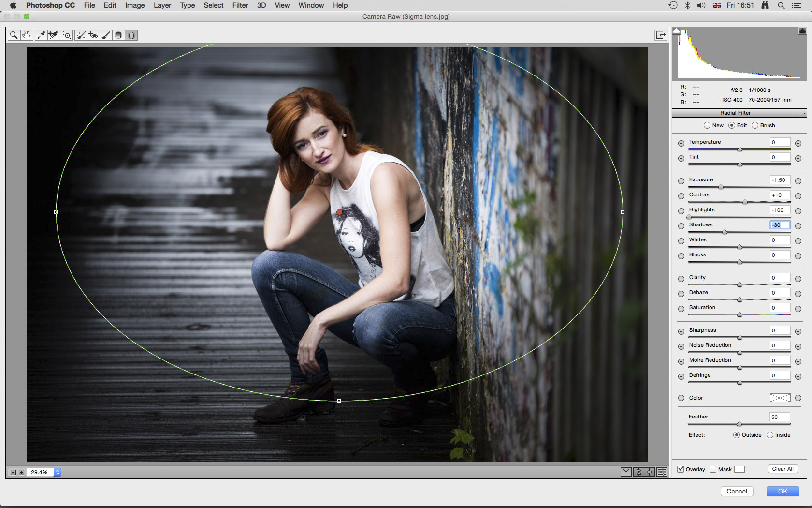This screenshot has width=812, height=508.
Task: Click the Shadows slider handle
Action: point(725,232)
